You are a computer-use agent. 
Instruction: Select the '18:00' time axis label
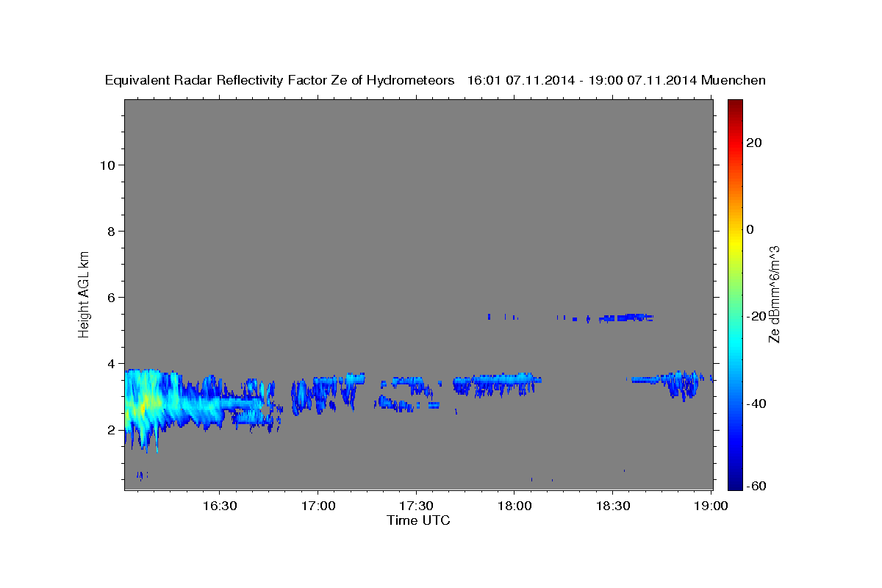pyautogui.click(x=515, y=506)
